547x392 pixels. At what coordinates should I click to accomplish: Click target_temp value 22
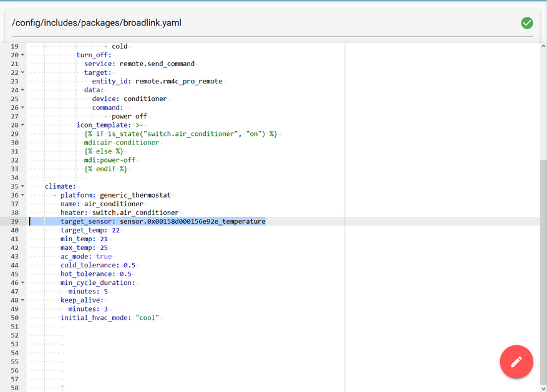click(x=116, y=231)
